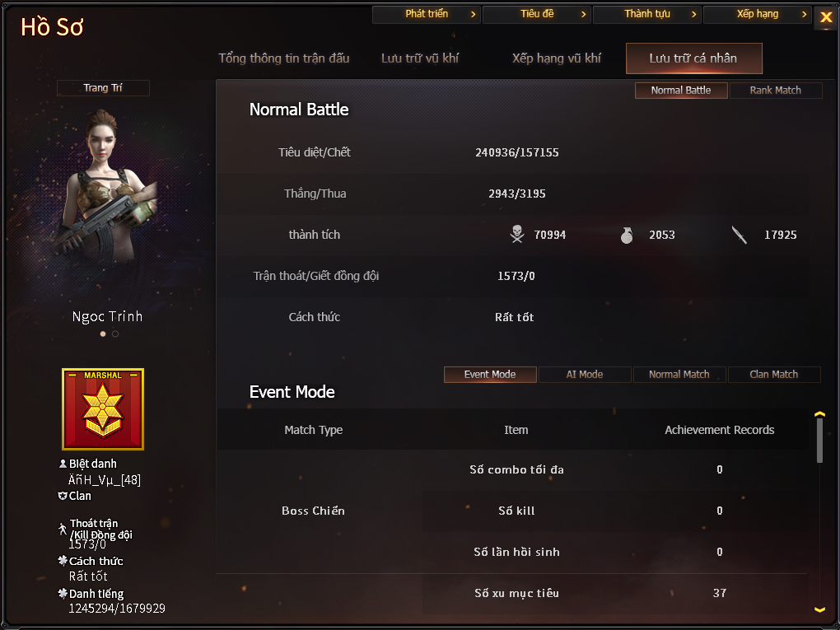Click the Biệt danh person icon
Screen dimensions: 840x630
click(63, 464)
